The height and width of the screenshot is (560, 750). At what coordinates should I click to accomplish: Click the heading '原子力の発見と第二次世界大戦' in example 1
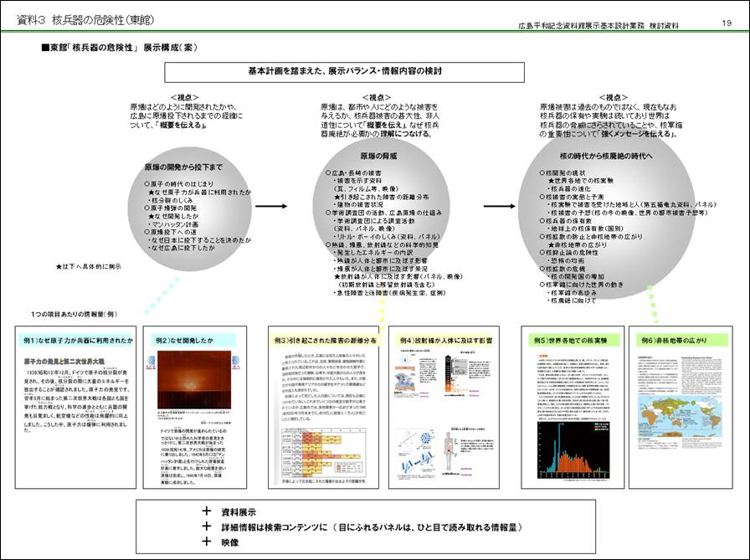coord(64,362)
